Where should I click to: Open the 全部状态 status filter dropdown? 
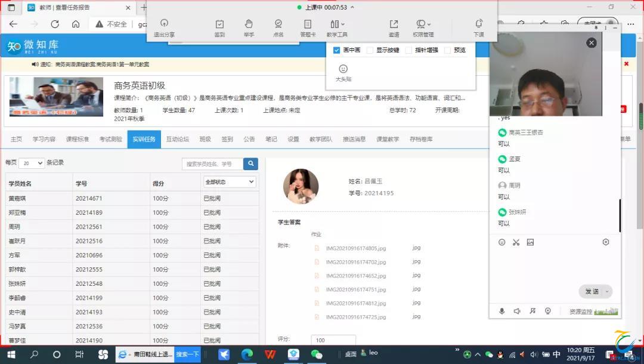230,181
